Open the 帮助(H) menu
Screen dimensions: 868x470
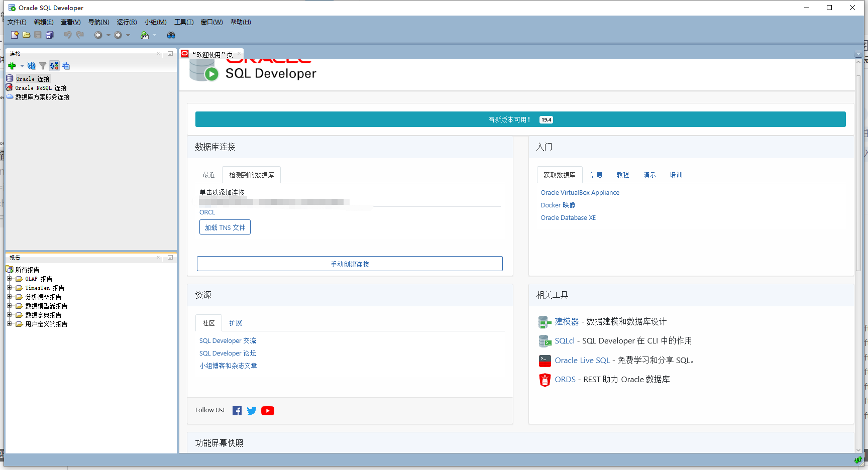tap(241, 22)
